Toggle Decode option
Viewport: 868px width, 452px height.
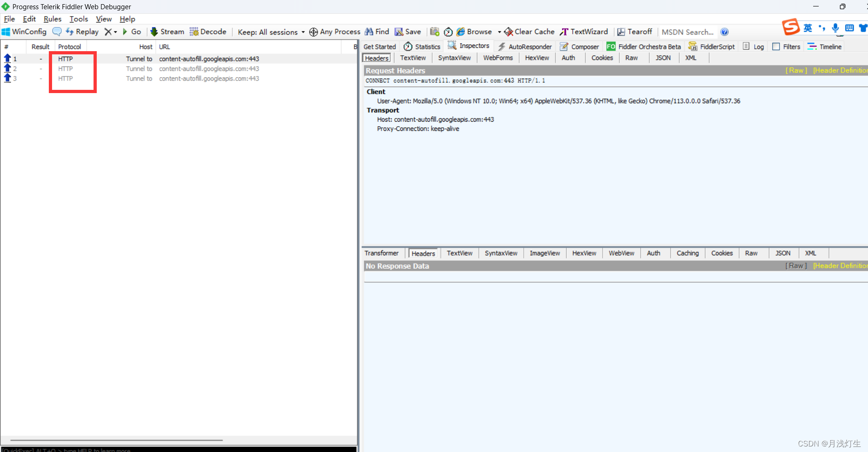tap(208, 32)
